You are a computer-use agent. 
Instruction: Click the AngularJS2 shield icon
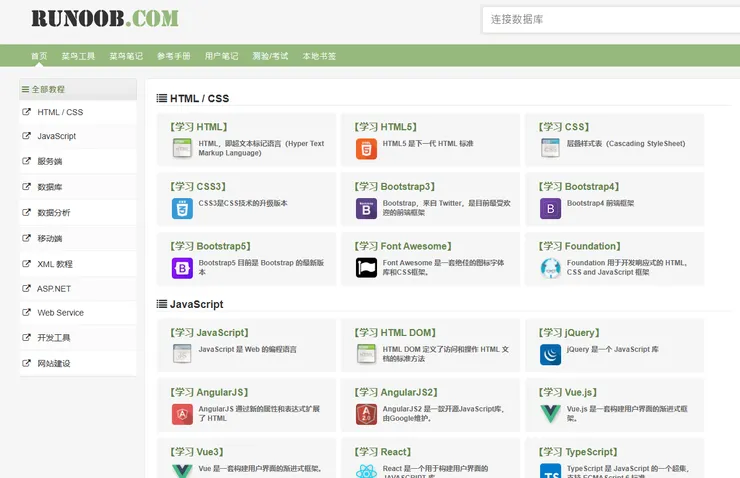(366, 414)
